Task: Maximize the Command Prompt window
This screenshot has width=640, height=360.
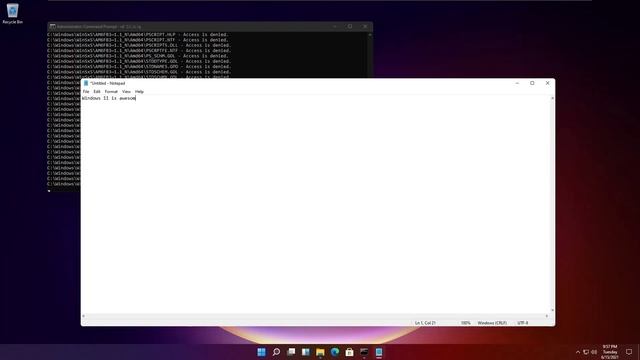Action: point(350,27)
